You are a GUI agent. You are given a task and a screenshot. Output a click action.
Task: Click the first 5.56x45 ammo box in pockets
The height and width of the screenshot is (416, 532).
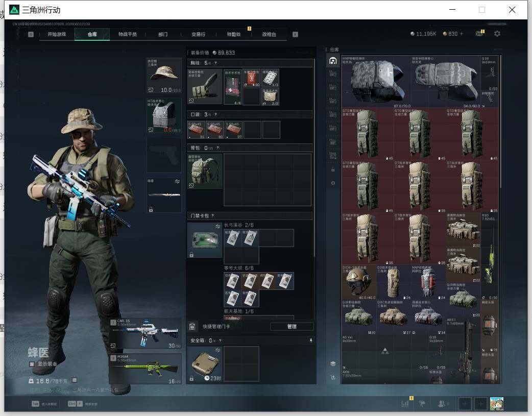point(197,130)
